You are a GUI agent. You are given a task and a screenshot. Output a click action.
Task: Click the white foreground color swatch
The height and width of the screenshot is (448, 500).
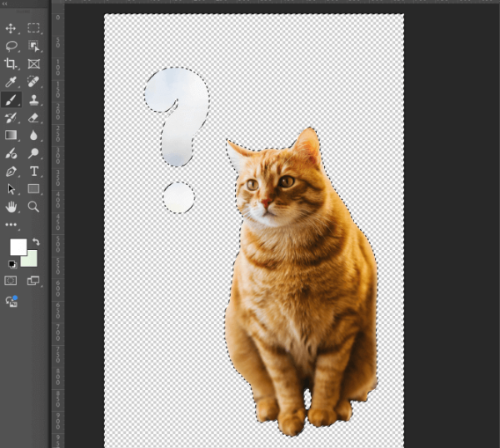tap(18, 247)
